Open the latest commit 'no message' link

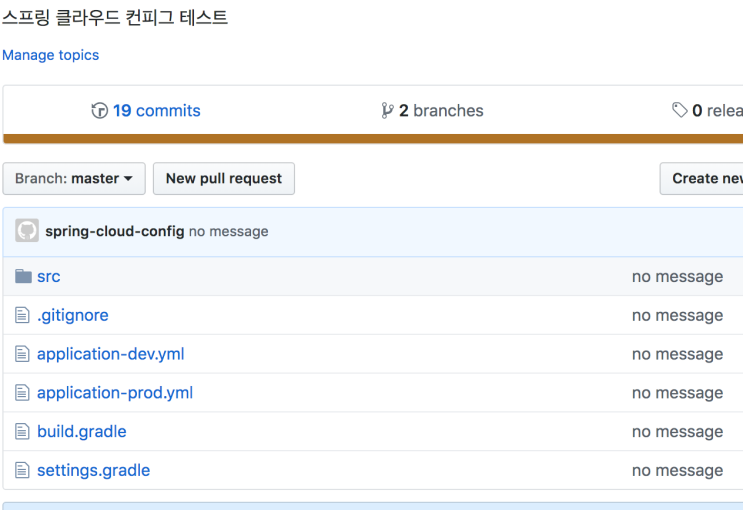coord(228,231)
